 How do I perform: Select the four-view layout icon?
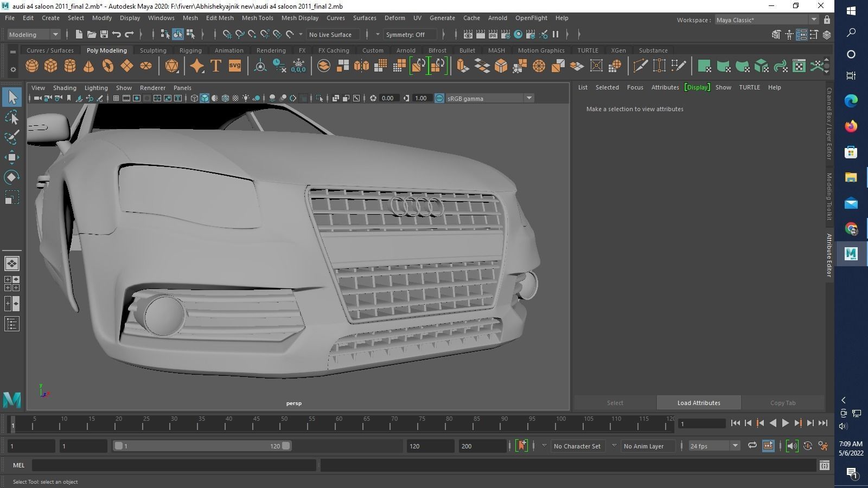[x=12, y=284]
